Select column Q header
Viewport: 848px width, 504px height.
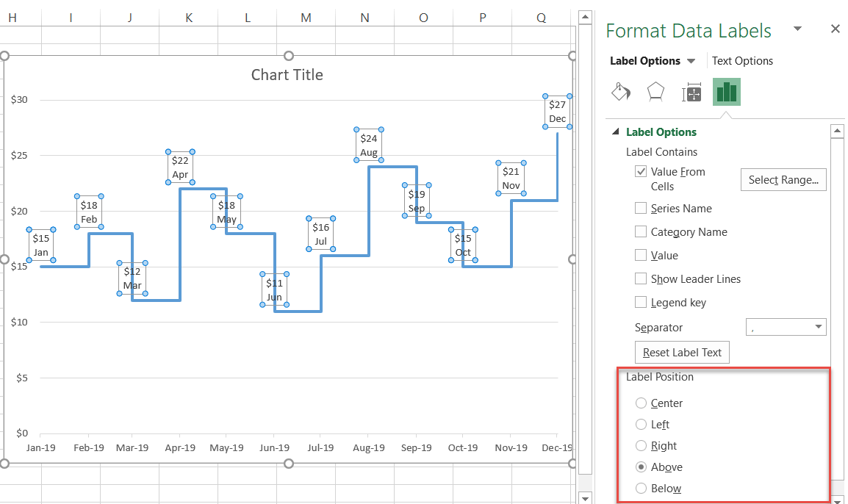[x=542, y=18]
